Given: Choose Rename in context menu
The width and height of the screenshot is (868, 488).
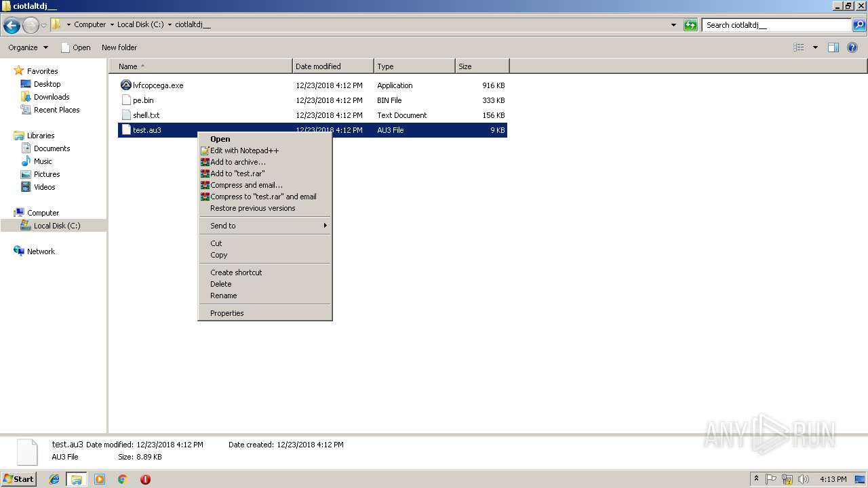Looking at the screenshot, I should click(x=265, y=296).
